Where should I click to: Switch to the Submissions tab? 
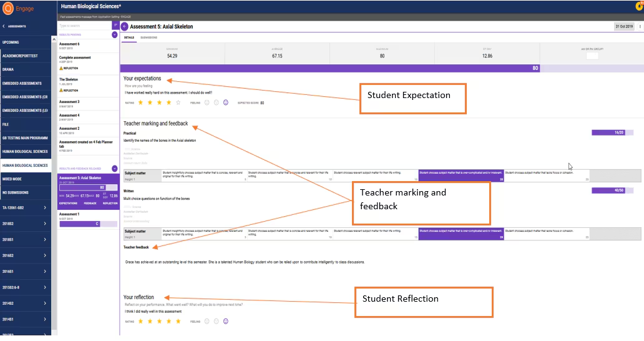tap(149, 37)
